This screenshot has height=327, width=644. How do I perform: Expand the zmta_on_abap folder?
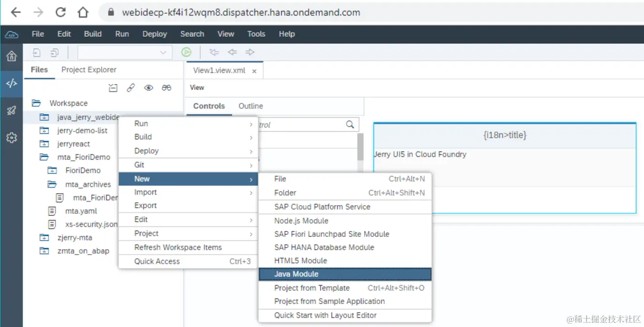[x=44, y=251]
